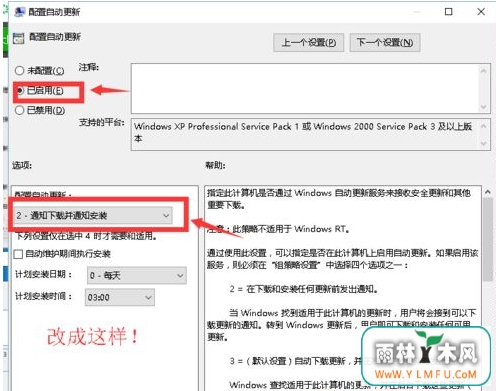Click the down arrow in the 注释 box scrollbar
Image resolution: width=496 pixels, height=391 pixels.
tap(483, 107)
